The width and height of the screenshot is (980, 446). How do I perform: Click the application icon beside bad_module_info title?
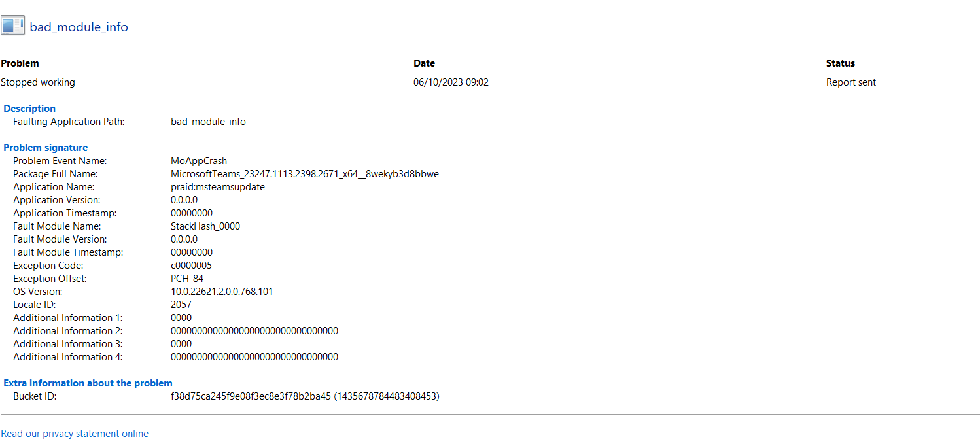[13, 26]
